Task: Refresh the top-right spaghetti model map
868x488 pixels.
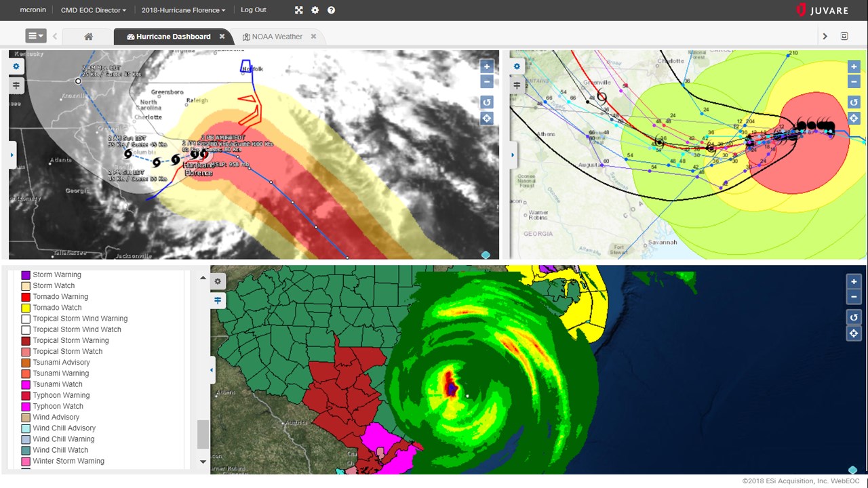Action: coord(854,102)
